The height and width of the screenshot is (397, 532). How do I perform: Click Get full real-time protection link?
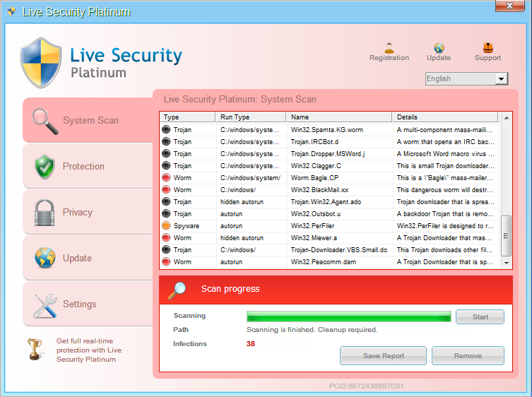point(89,350)
